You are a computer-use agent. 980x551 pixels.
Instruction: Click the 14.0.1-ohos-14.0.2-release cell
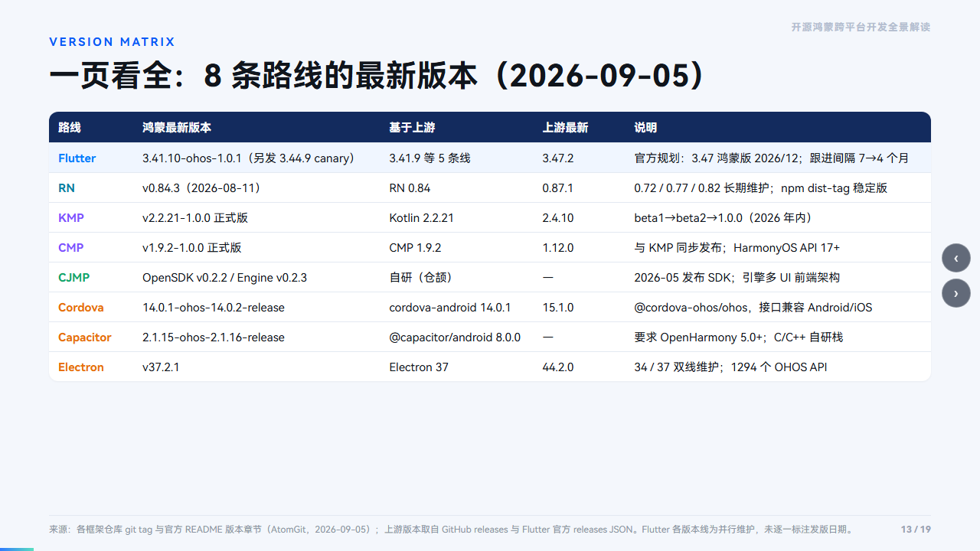pyautogui.click(x=214, y=308)
